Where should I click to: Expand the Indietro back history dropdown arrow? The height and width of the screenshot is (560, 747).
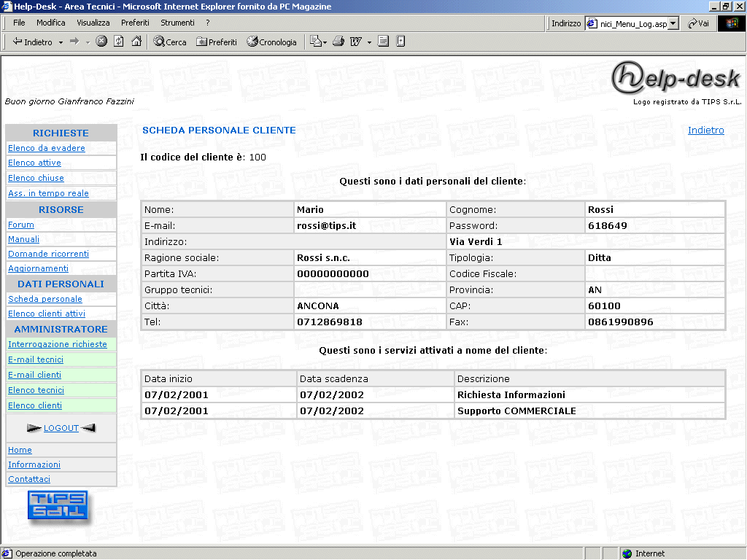pyautogui.click(x=61, y=42)
